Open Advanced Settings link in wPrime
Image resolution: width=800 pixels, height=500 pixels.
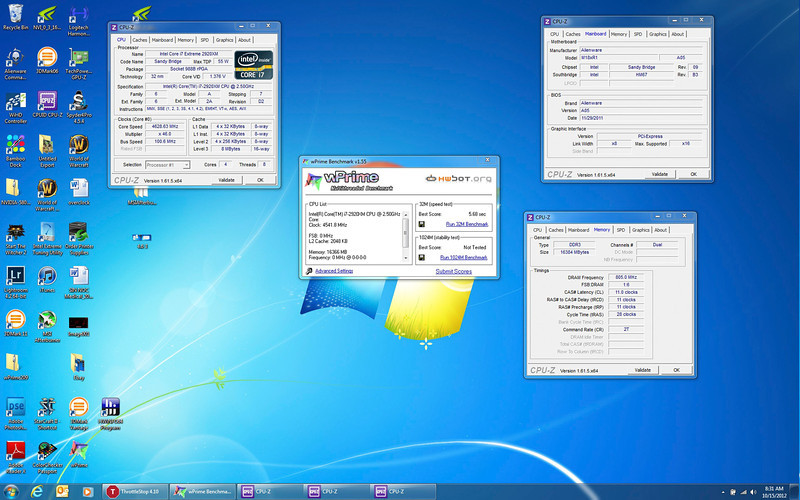pyautogui.click(x=334, y=271)
